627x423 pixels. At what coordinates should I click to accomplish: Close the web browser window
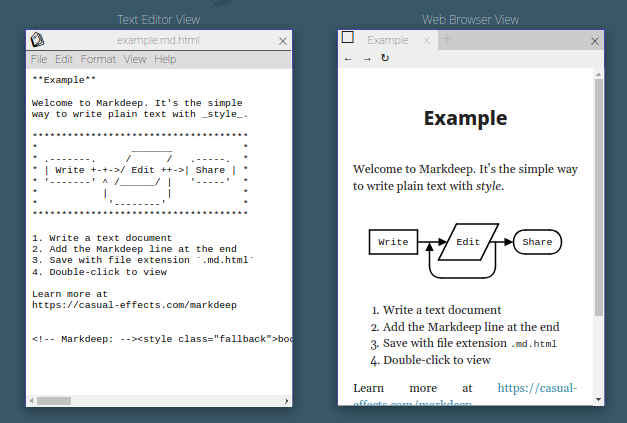coord(595,41)
